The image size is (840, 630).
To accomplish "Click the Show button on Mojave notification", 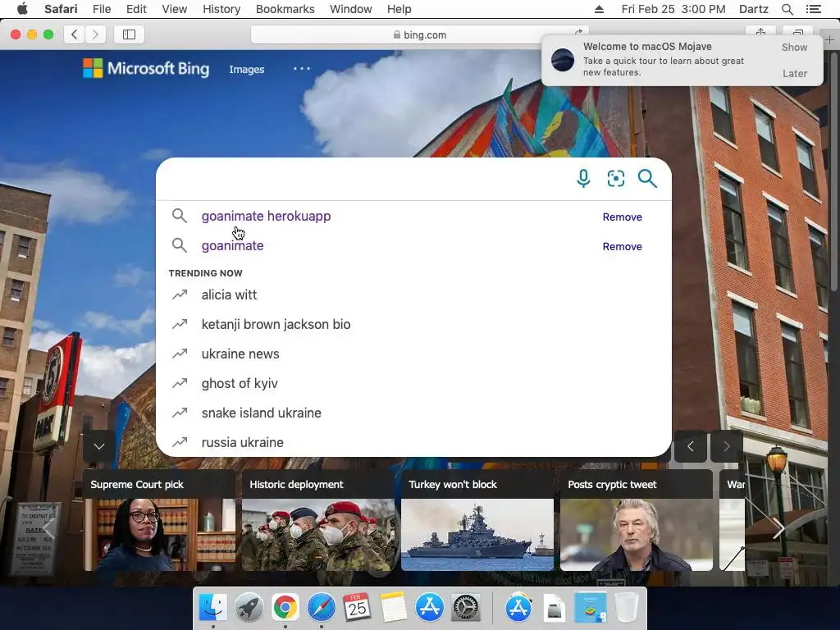I will pos(794,47).
